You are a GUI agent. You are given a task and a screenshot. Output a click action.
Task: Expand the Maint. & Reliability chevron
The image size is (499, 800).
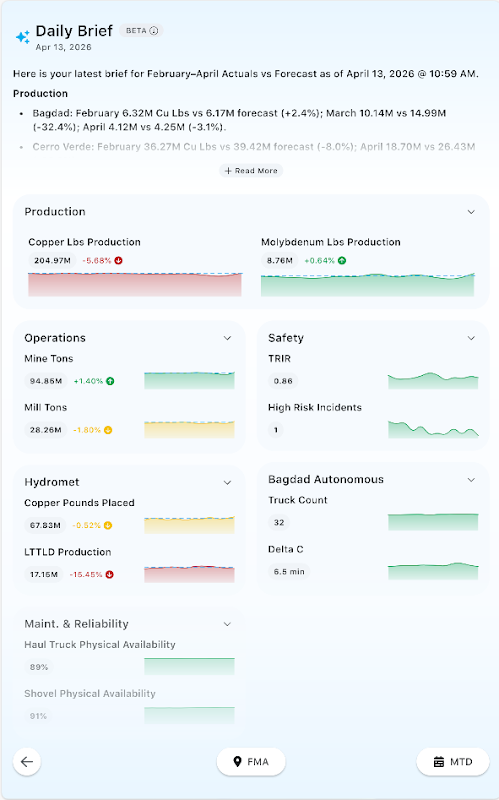click(x=228, y=624)
